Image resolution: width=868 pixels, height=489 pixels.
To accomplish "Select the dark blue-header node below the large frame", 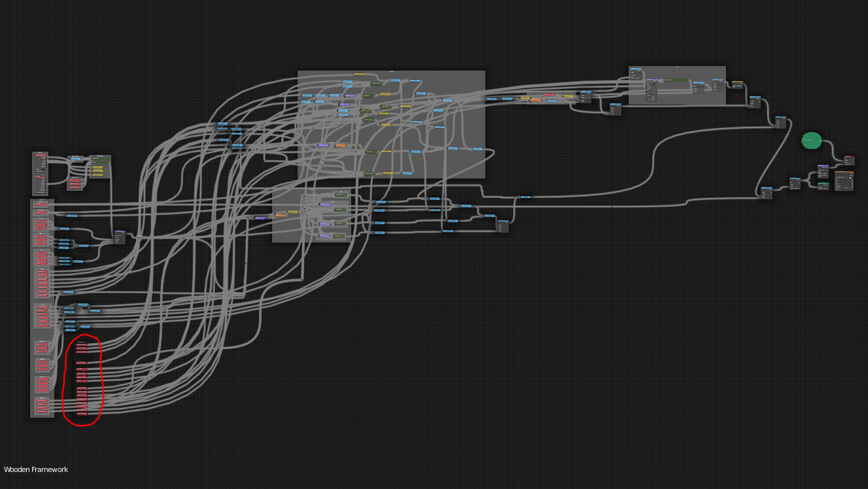I will click(x=502, y=226).
